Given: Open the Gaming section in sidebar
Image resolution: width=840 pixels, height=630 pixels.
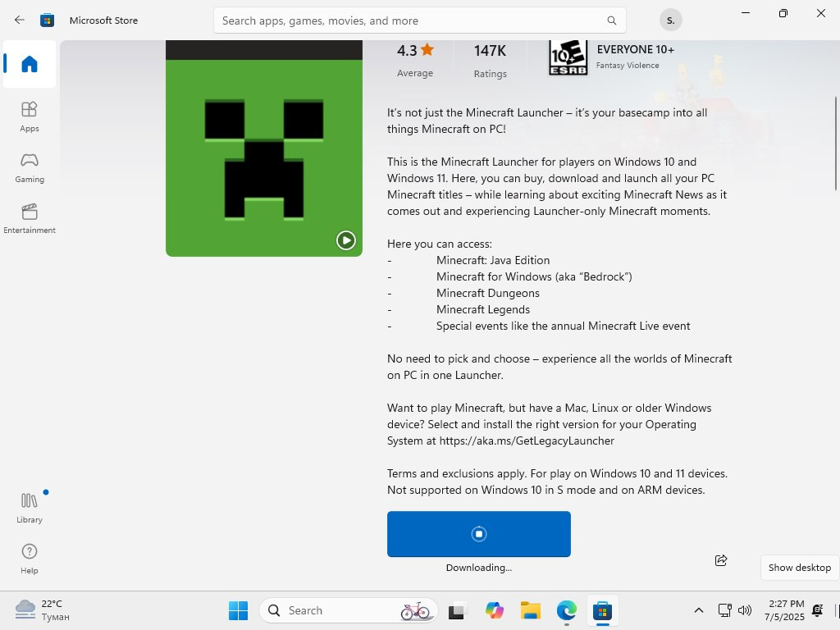Looking at the screenshot, I should click(30, 167).
